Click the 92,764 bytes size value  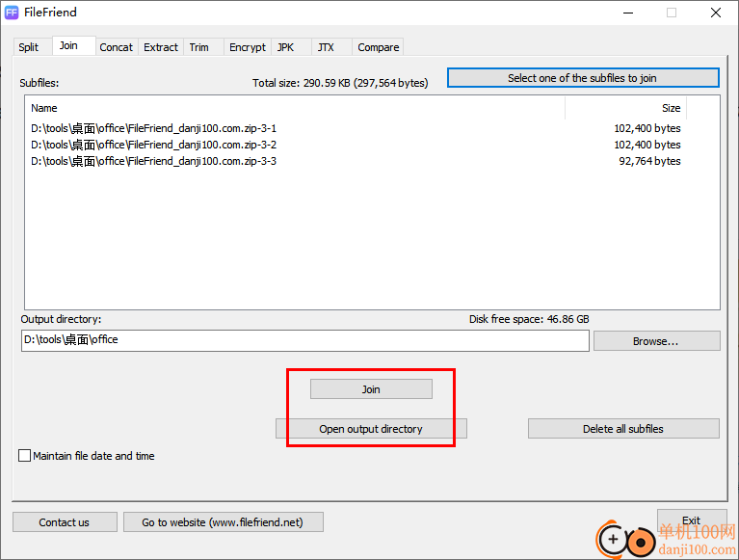pos(649,161)
